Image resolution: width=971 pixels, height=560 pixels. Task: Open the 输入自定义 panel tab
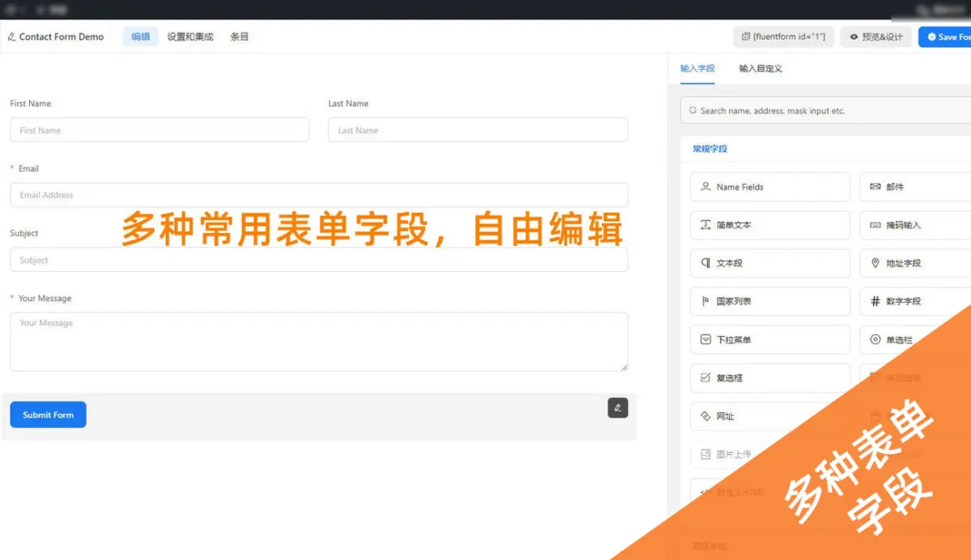(x=759, y=69)
